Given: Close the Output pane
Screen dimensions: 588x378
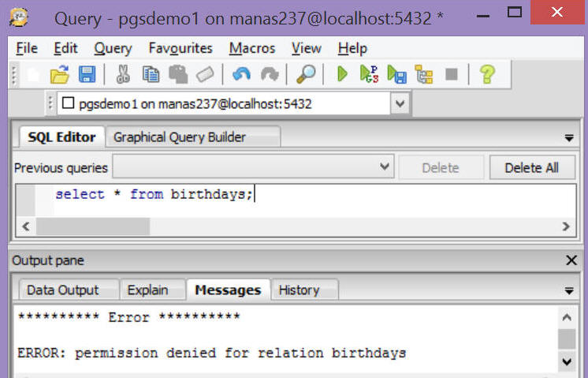Looking at the screenshot, I should tap(571, 260).
